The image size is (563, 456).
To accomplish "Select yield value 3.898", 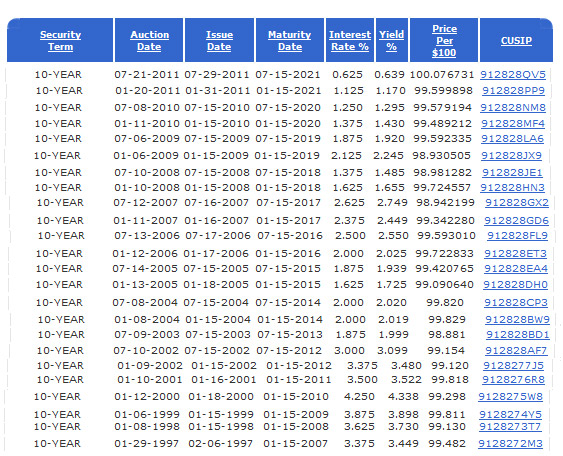I will click(x=403, y=414).
